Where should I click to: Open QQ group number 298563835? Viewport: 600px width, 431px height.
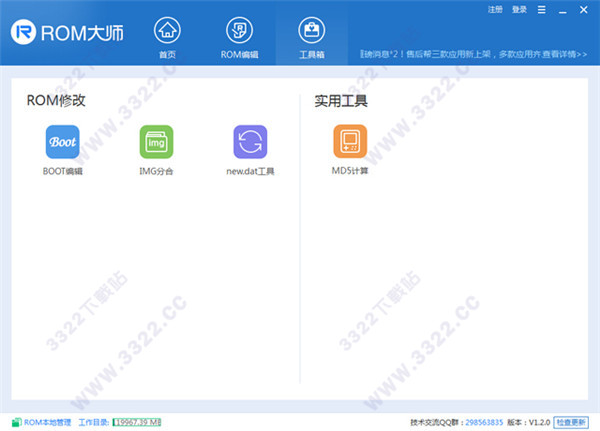[x=484, y=422]
